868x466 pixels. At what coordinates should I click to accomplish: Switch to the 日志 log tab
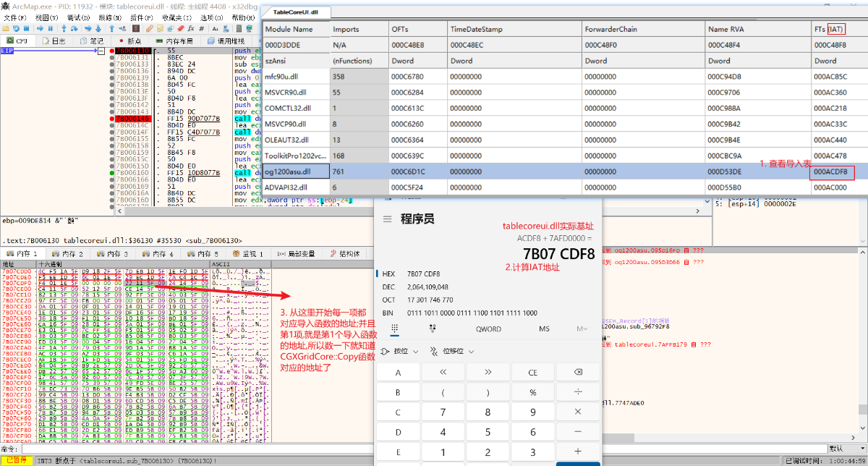[55, 41]
